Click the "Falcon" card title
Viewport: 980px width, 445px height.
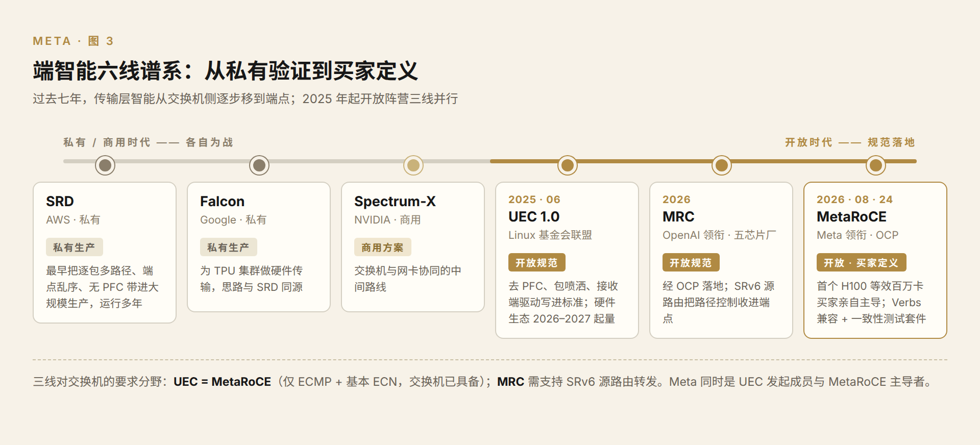(x=222, y=202)
